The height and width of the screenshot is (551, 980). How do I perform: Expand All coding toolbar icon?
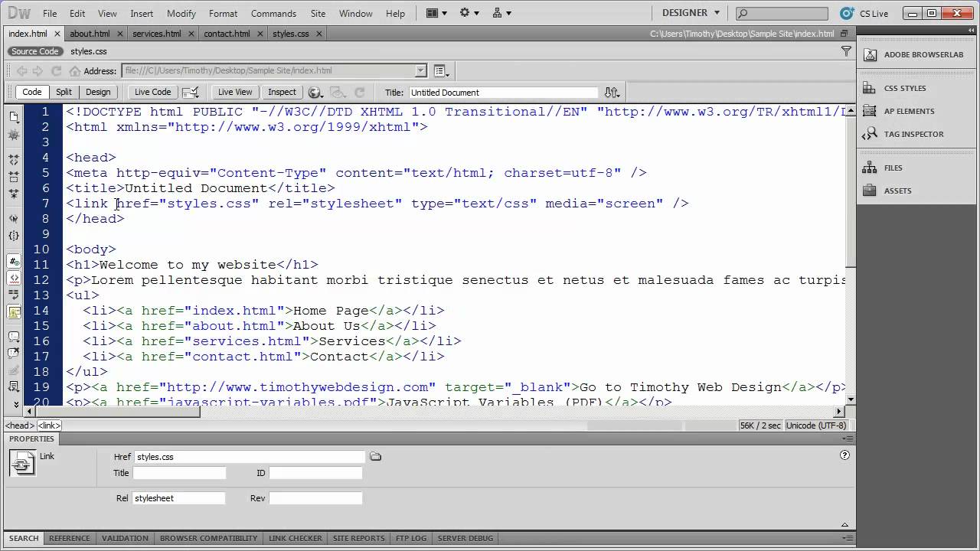[14, 194]
